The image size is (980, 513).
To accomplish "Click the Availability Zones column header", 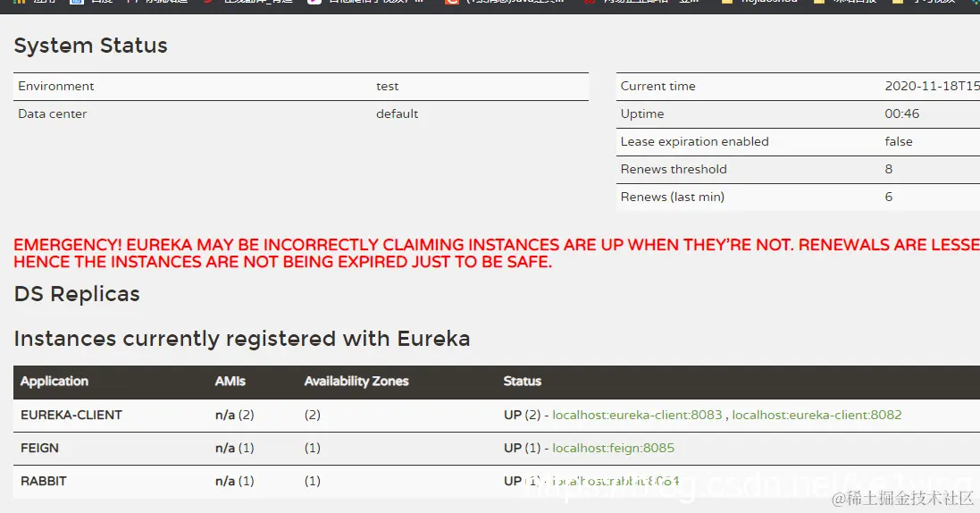I will coord(356,381).
